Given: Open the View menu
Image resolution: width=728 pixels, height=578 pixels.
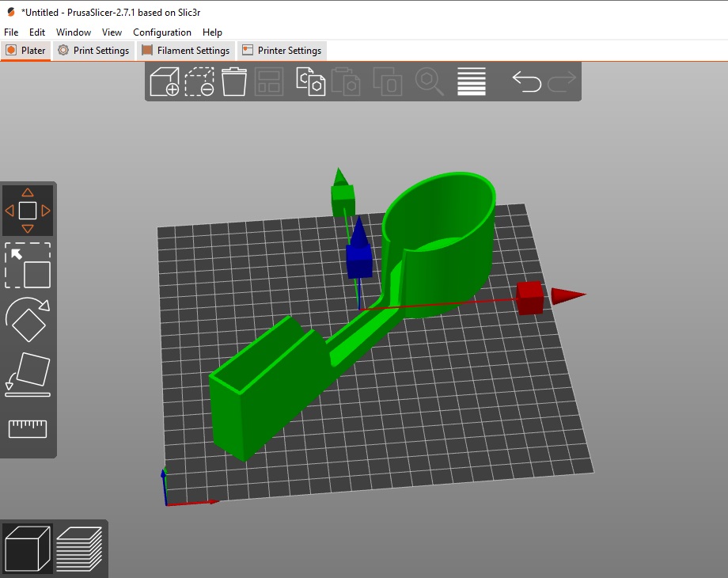Looking at the screenshot, I should pos(112,32).
